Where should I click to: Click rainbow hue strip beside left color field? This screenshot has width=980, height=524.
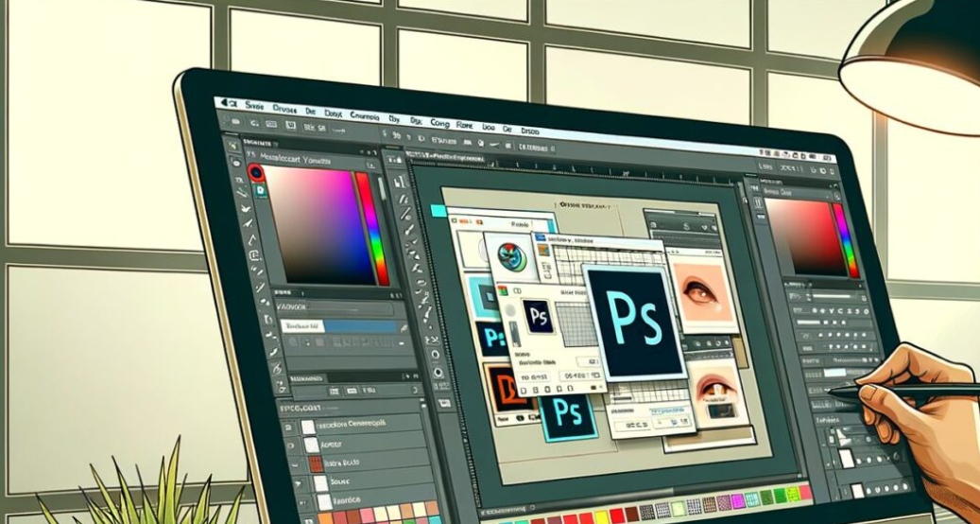click(x=371, y=228)
